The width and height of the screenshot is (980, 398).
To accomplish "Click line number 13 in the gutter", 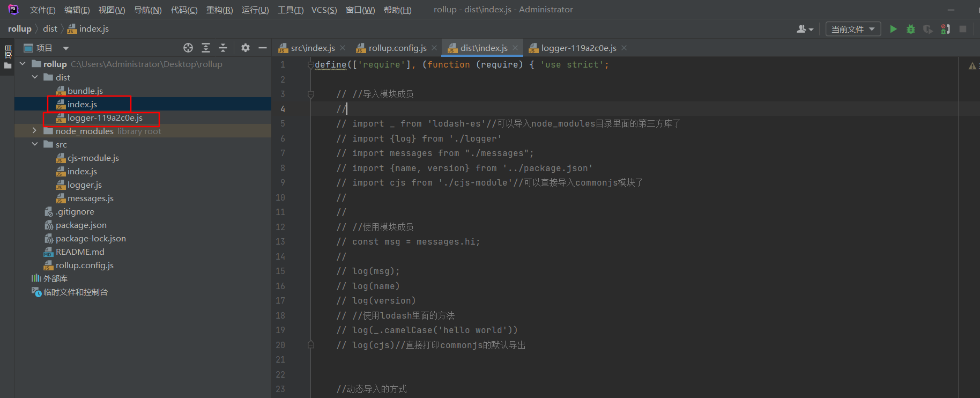I will coord(280,241).
